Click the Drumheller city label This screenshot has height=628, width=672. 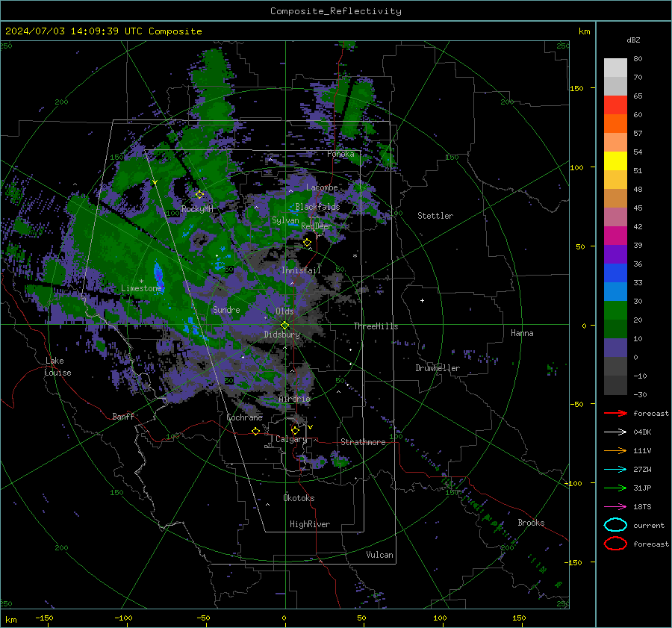pos(438,368)
